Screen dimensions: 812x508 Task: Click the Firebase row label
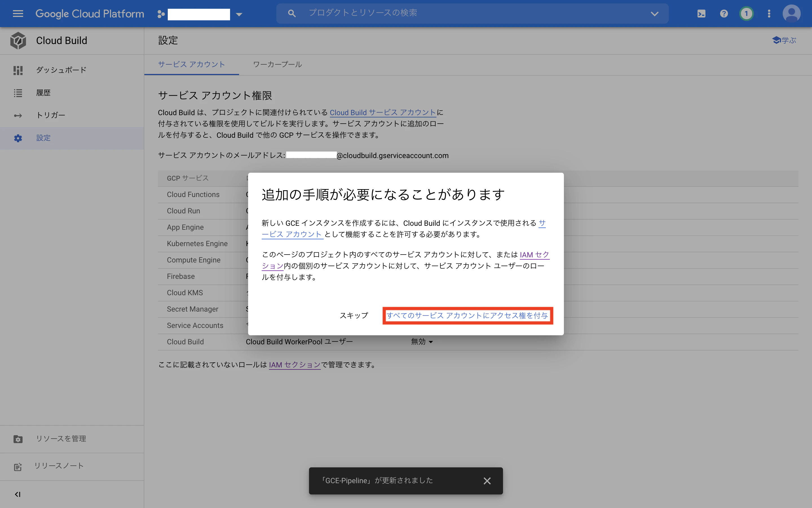click(181, 277)
